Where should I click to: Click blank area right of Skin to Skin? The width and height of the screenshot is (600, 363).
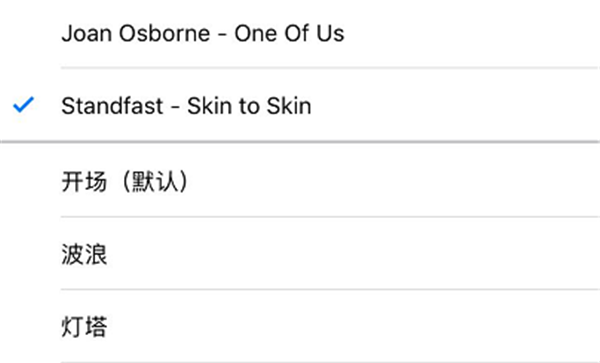pyautogui.click(x=455, y=105)
